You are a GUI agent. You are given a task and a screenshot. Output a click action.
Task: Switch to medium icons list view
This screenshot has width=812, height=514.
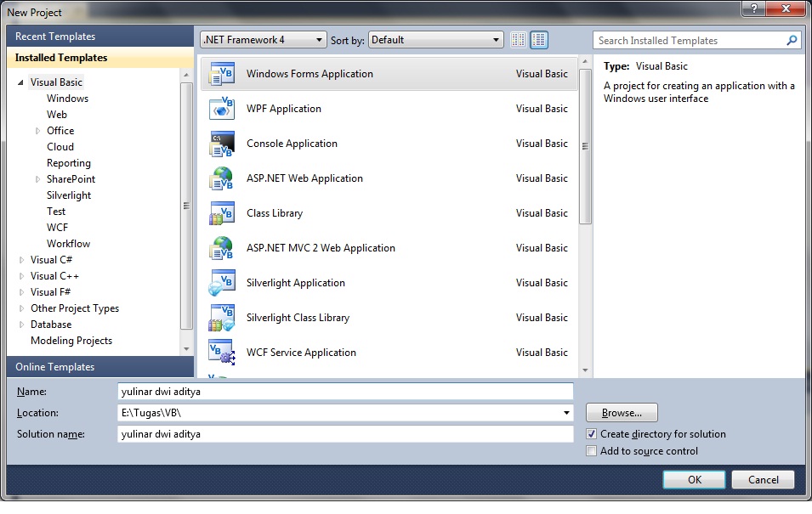(538, 40)
